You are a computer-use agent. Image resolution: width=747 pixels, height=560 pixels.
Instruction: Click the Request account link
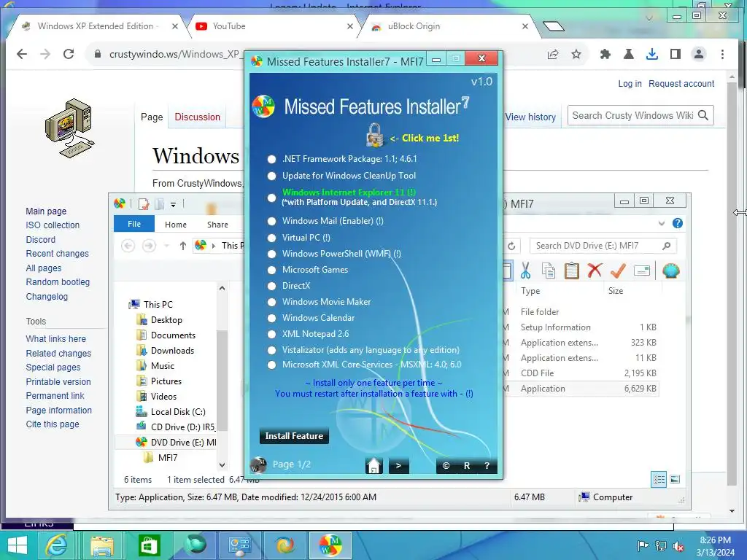pos(681,84)
